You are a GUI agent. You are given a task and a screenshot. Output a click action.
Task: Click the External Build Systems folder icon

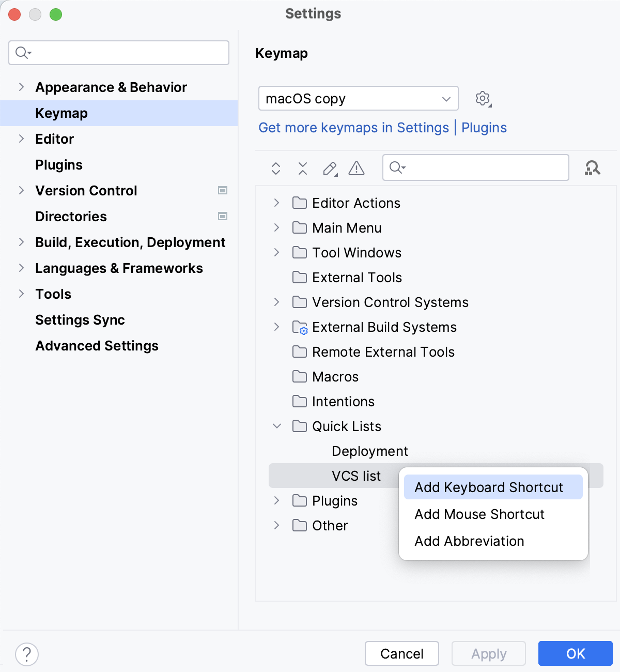coord(300,327)
